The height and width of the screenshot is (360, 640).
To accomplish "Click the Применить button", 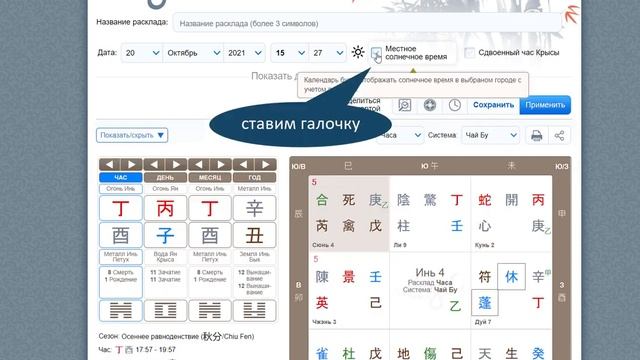I will click(x=545, y=105).
